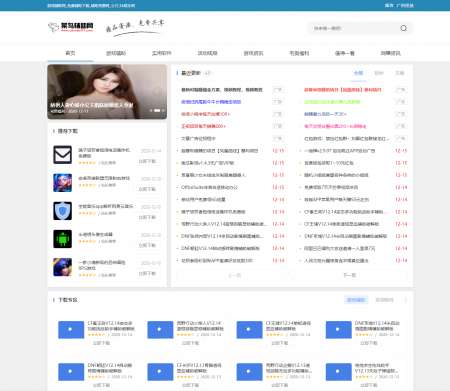This screenshot has height=391, width=450.
Task: Open the woman banner slide image
Action: point(107,92)
